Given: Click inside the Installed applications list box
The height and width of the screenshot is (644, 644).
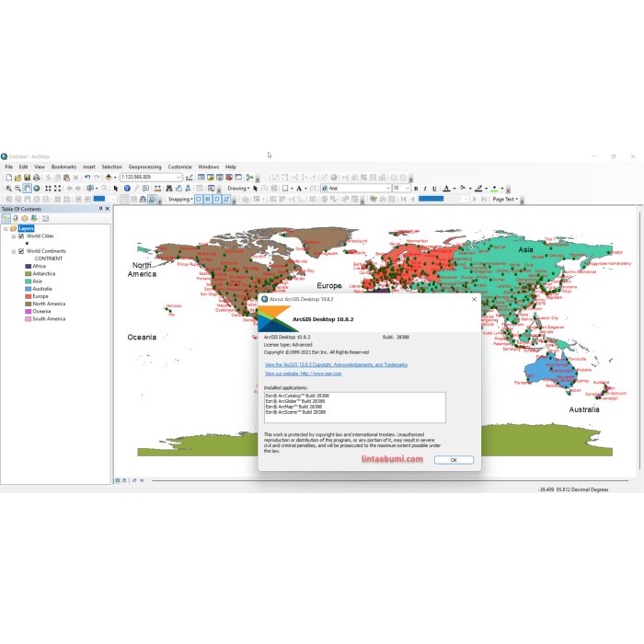Looking at the screenshot, I should (x=355, y=408).
